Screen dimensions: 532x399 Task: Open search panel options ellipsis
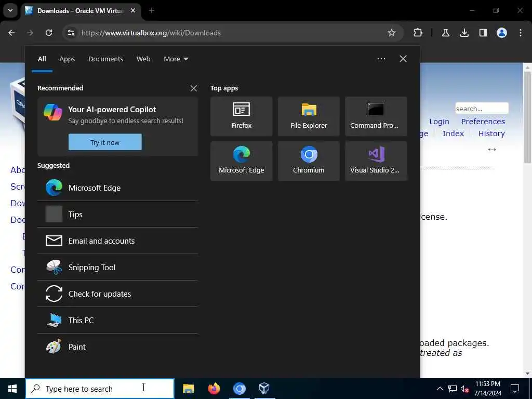(381, 59)
